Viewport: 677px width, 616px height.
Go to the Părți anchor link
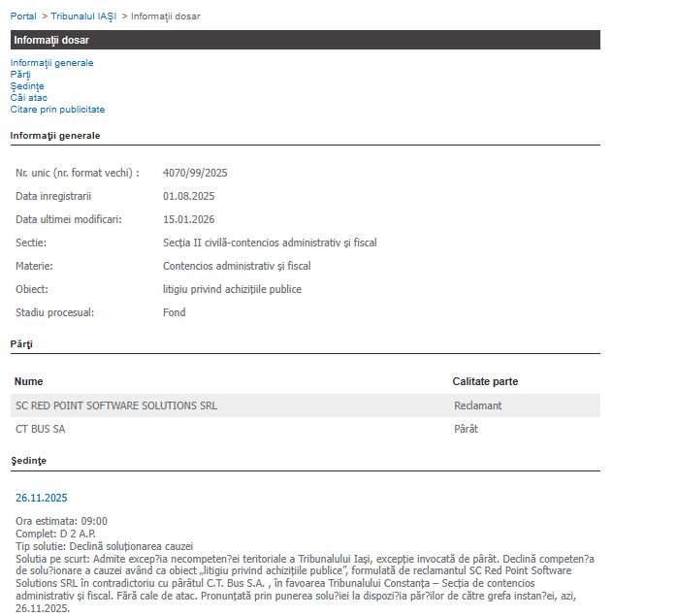pos(20,75)
